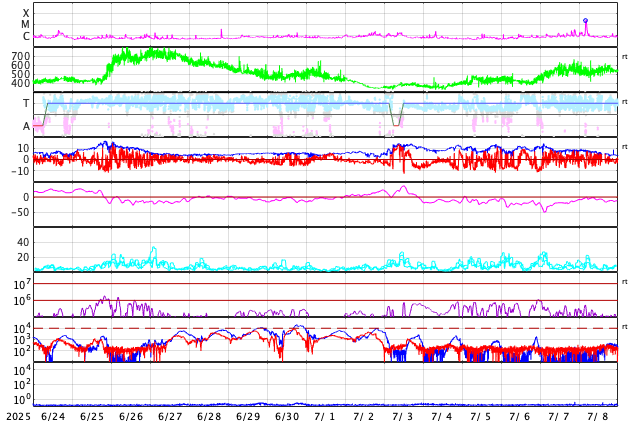Click the M-class flare circle marker
634x424 pixels.
[585, 20]
